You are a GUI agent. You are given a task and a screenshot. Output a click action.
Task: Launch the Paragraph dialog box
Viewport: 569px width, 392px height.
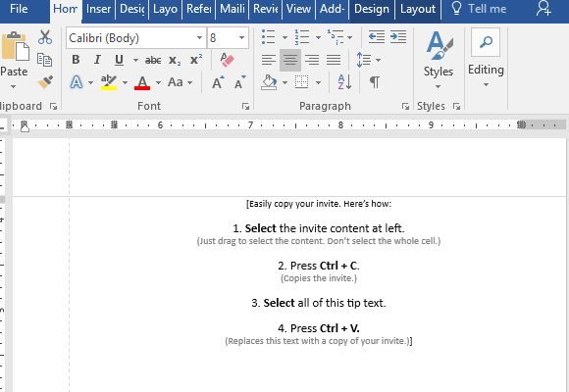405,106
